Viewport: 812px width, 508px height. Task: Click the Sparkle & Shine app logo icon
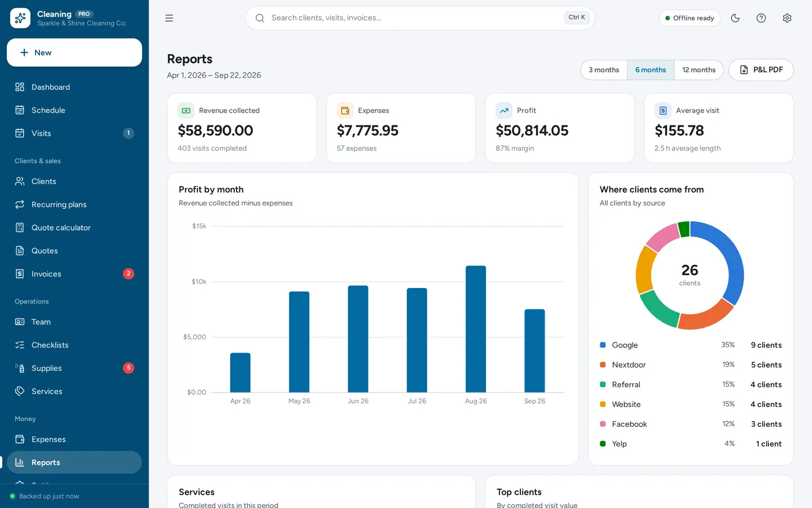[20, 18]
